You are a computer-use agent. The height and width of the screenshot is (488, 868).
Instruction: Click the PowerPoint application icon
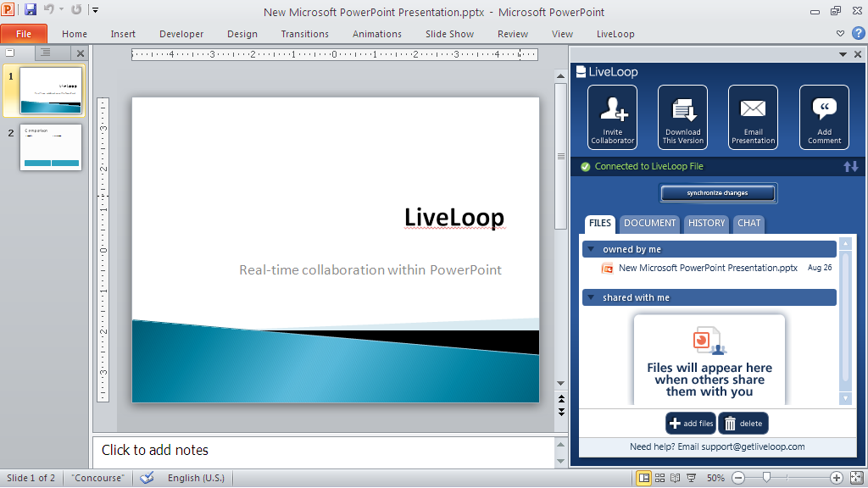(x=8, y=9)
